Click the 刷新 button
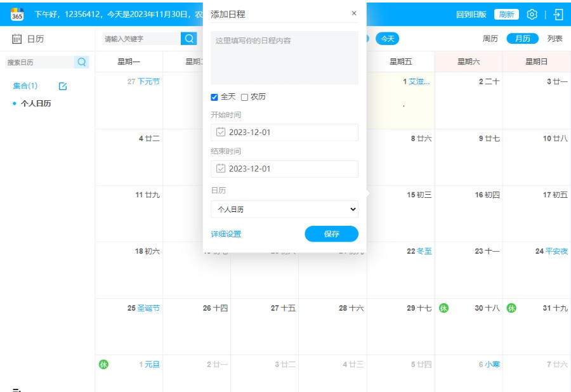 (506, 14)
